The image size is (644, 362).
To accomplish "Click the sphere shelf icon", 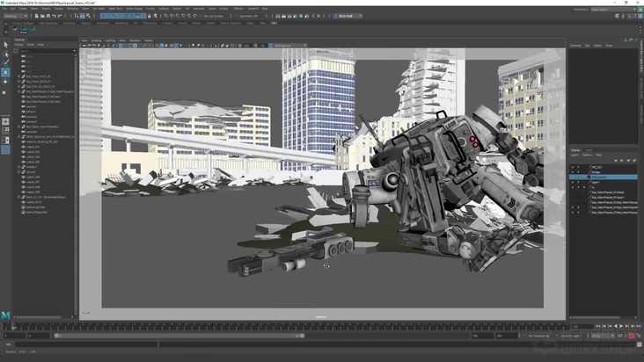I will pos(15,28).
